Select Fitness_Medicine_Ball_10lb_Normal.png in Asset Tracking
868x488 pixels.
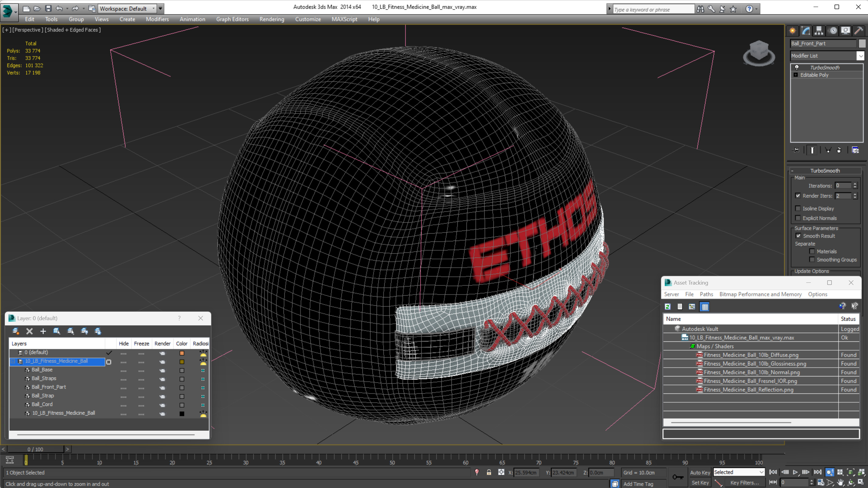click(751, 372)
